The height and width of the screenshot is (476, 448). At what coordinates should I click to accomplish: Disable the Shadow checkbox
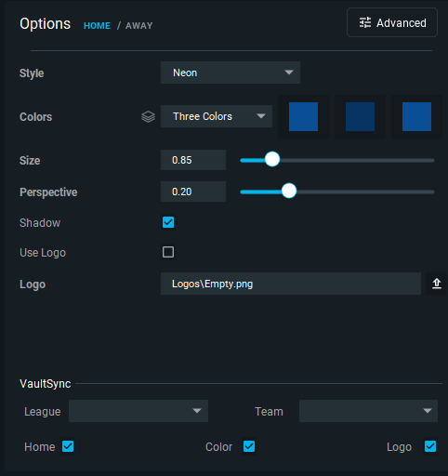168,222
